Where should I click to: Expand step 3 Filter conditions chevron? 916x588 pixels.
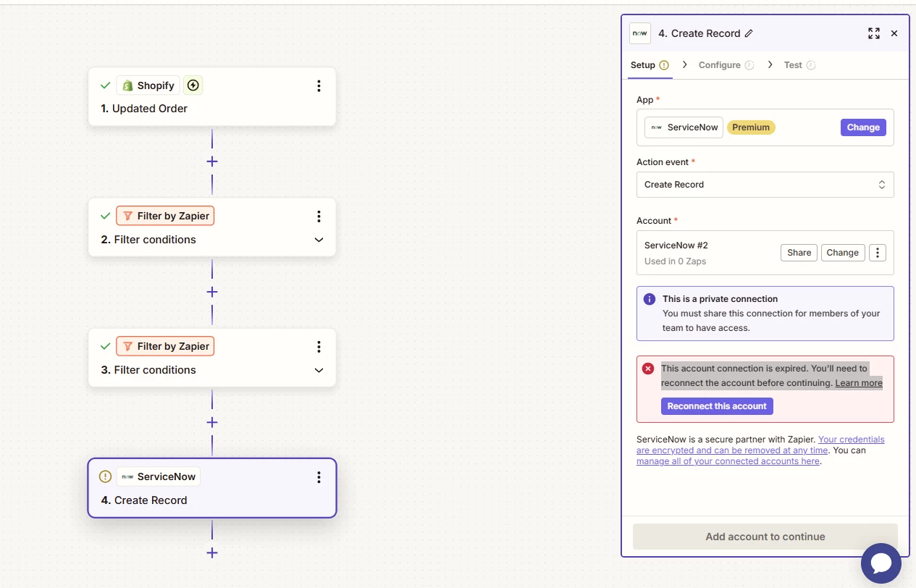[319, 370]
